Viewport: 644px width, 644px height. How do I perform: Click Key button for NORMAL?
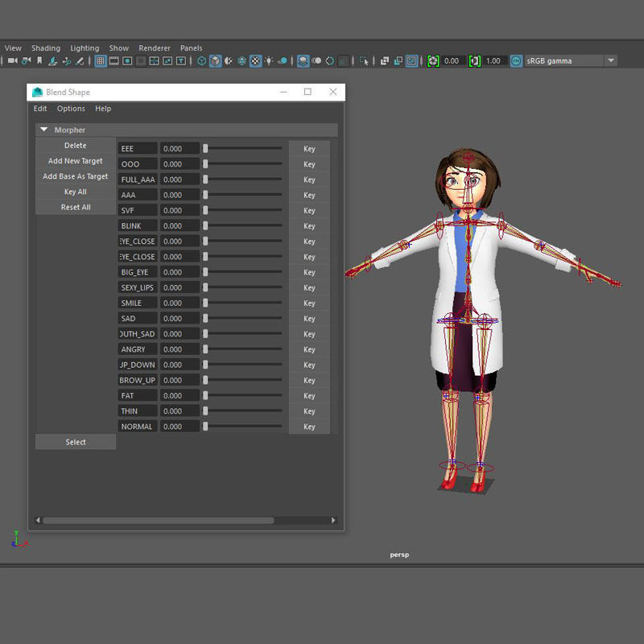point(309,427)
